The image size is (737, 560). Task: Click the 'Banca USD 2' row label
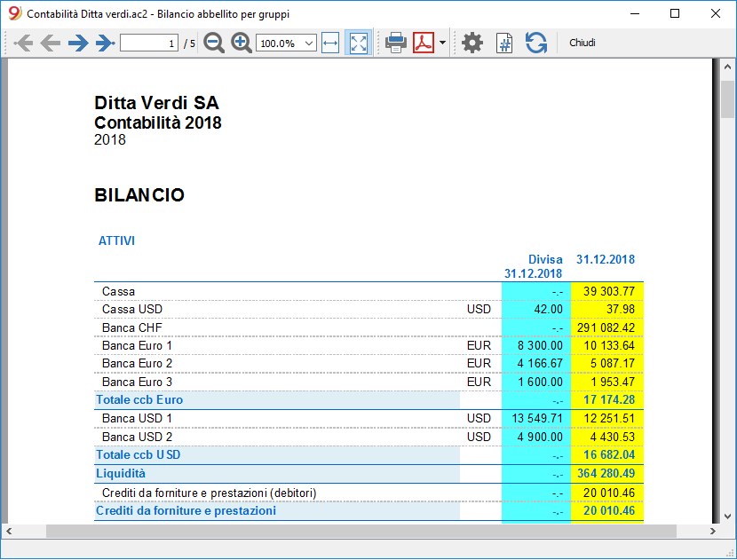coord(138,437)
